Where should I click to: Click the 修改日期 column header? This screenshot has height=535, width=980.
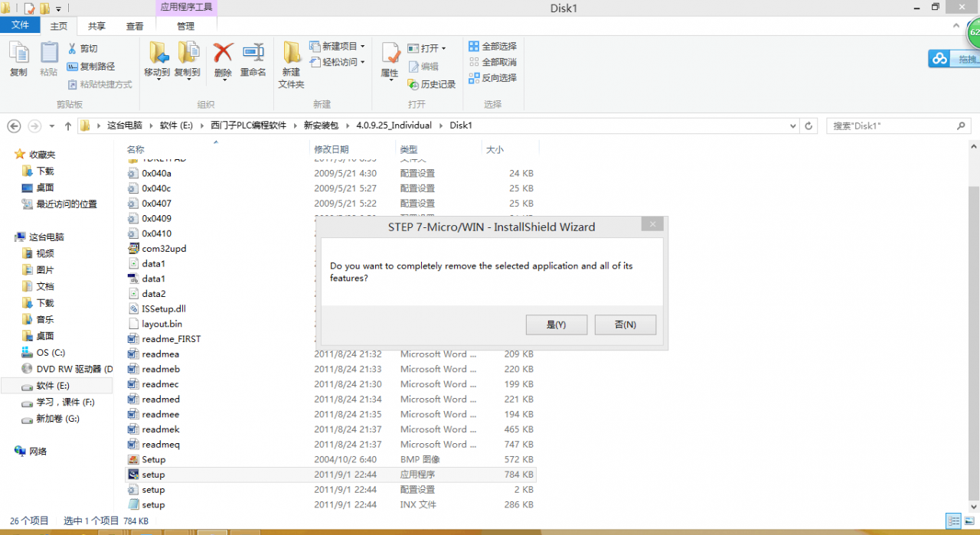[x=331, y=149]
